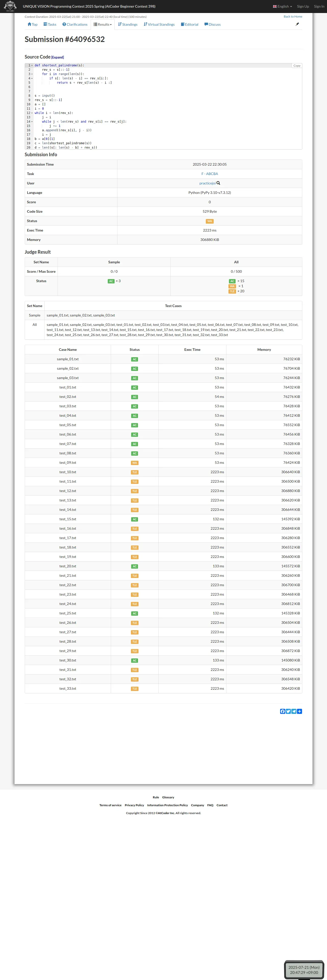Share submission via Telegram
The height and width of the screenshot is (980, 327).
[x=294, y=711]
